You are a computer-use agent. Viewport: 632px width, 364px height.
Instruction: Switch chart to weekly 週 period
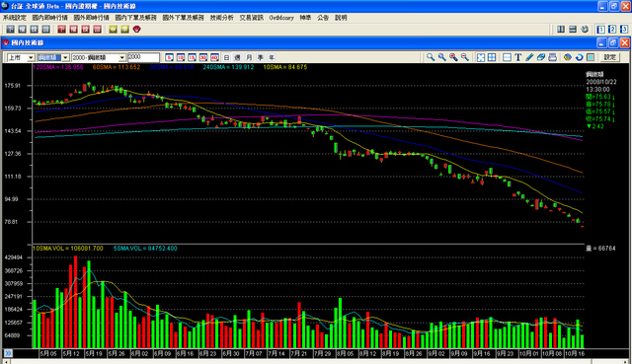coord(238,57)
